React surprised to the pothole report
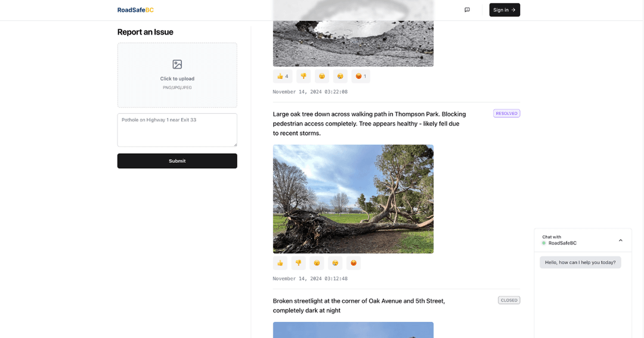 pyautogui.click(x=322, y=76)
